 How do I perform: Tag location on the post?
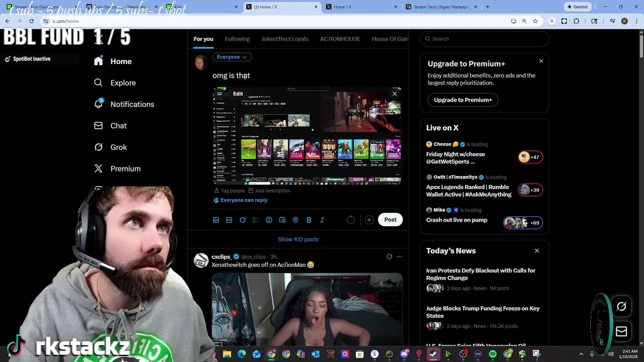pyautogui.click(x=295, y=220)
